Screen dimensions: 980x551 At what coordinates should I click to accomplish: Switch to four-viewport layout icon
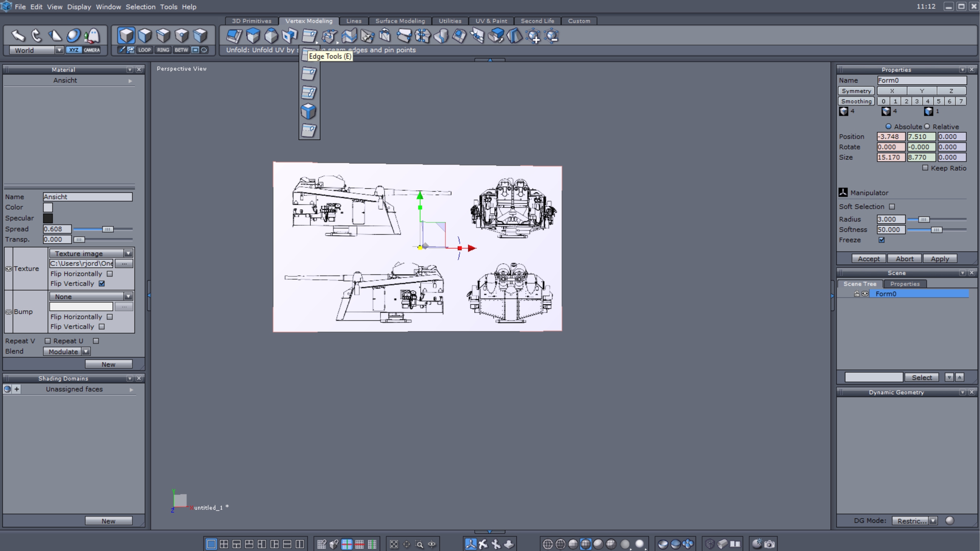tap(224, 544)
